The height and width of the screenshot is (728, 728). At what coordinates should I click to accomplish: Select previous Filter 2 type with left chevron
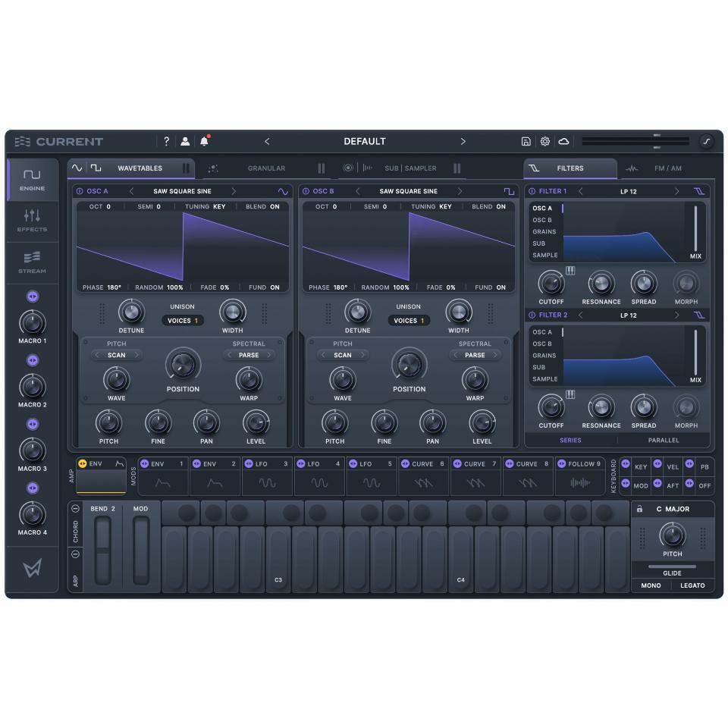581,315
